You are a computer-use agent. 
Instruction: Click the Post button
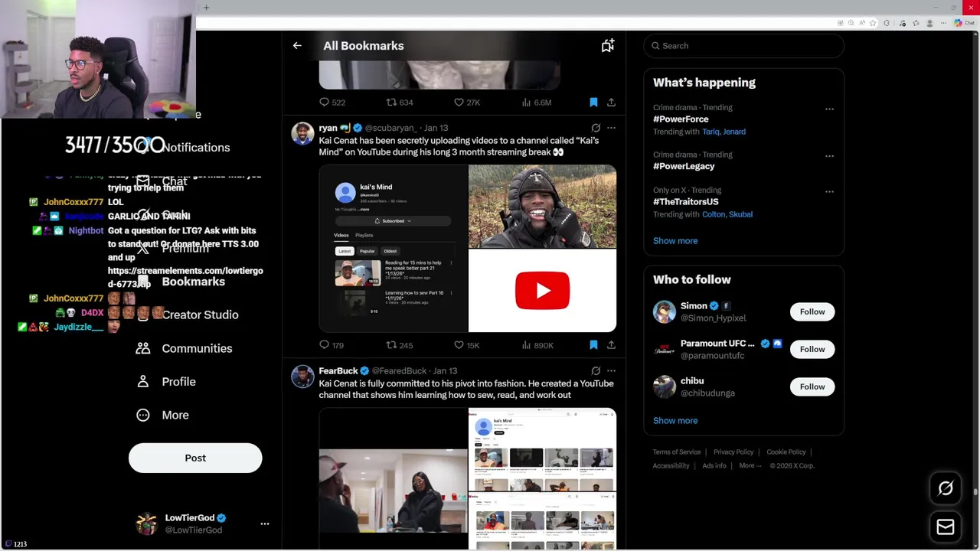click(195, 458)
